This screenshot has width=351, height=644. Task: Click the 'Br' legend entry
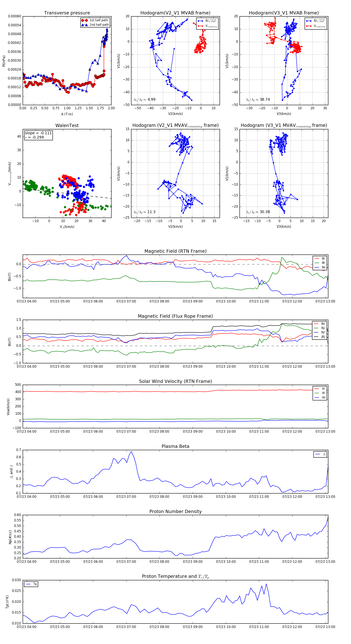(x=320, y=259)
